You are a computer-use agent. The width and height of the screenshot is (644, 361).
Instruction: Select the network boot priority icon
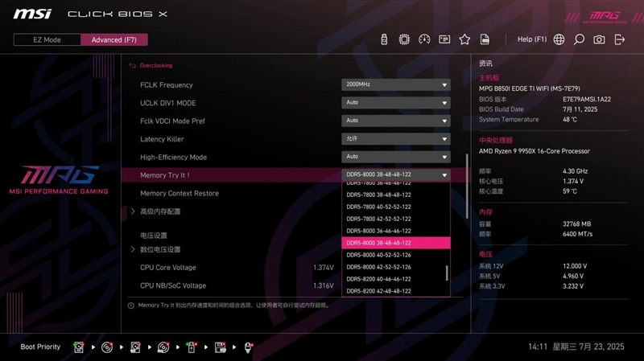click(x=249, y=347)
